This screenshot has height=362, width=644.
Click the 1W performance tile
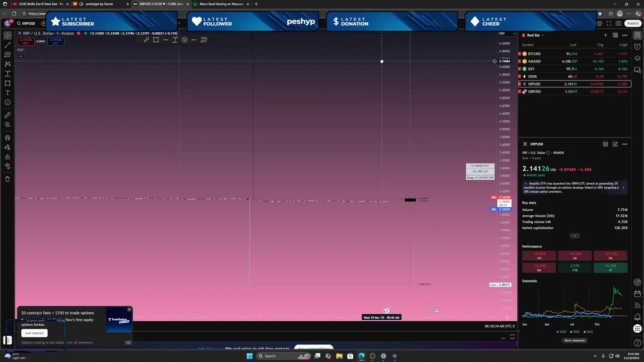tap(539, 255)
